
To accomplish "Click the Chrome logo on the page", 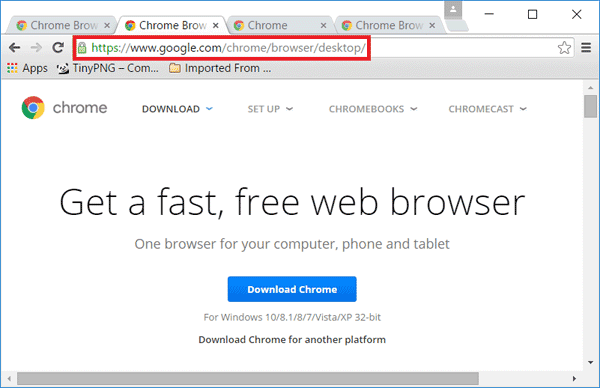I will (33, 108).
